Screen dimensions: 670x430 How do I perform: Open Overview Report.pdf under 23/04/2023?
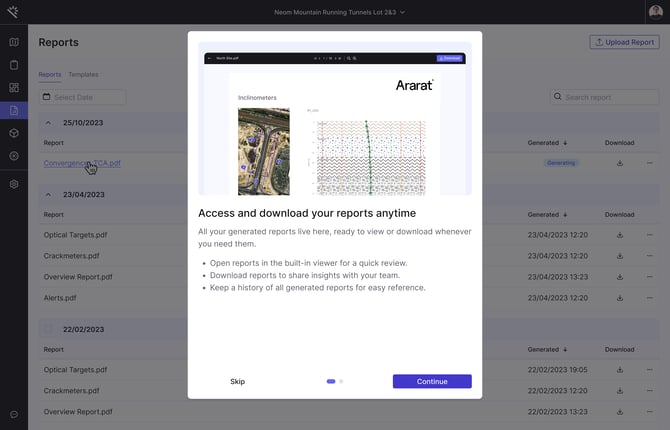78,277
